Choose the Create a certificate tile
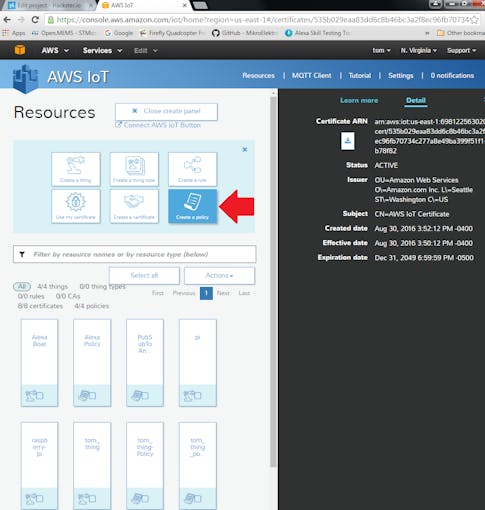Image resolution: width=485 pixels, height=510 pixels. 134,206
